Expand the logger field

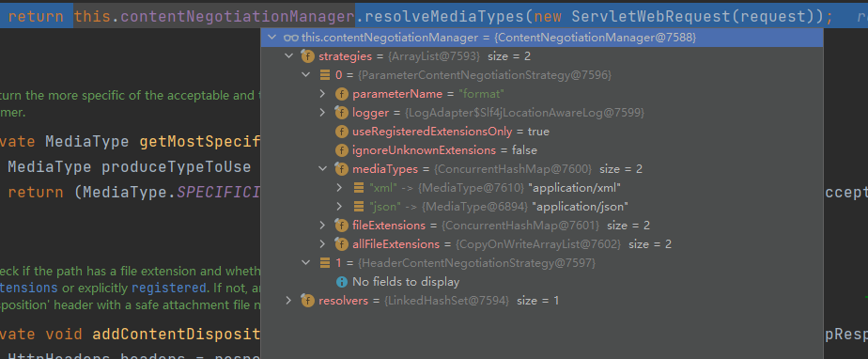click(323, 113)
